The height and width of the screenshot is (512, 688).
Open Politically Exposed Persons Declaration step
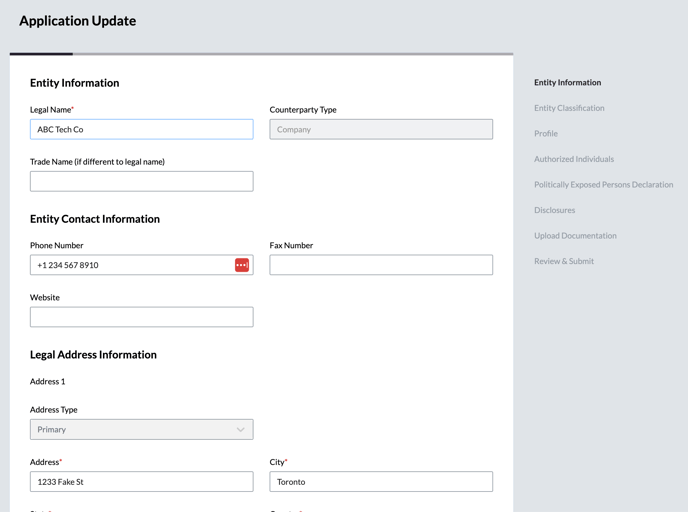click(603, 185)
